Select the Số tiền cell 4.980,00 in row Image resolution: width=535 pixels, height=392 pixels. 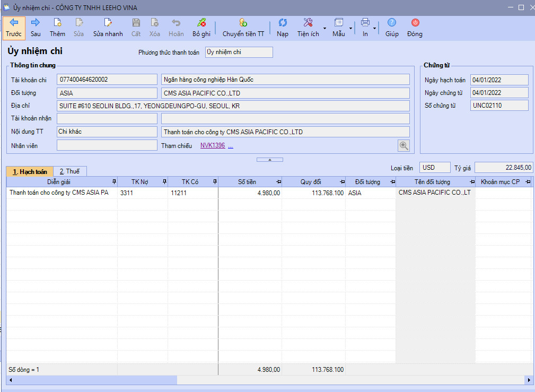tap(250, 193)
